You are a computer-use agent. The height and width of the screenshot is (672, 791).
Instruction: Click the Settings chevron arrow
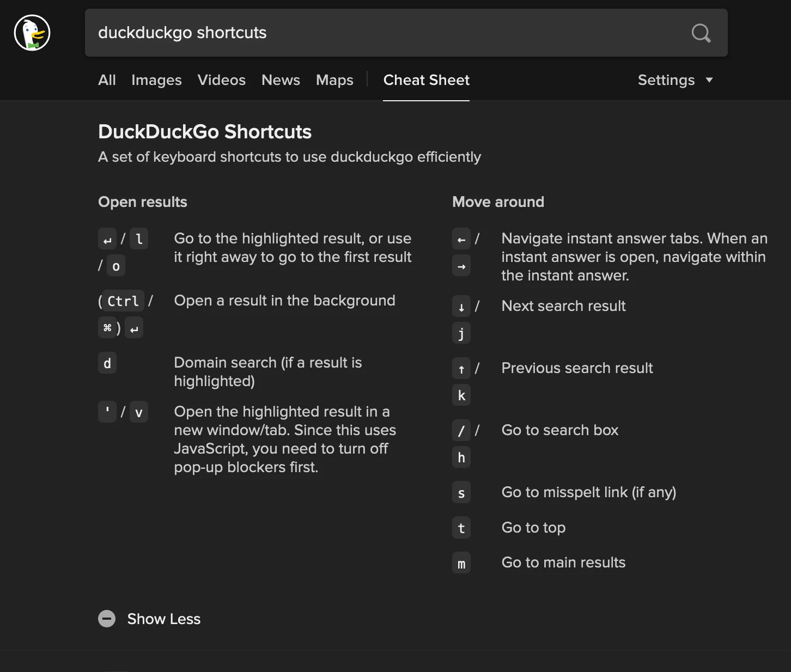pyautogui.click(x=709, y=80)
